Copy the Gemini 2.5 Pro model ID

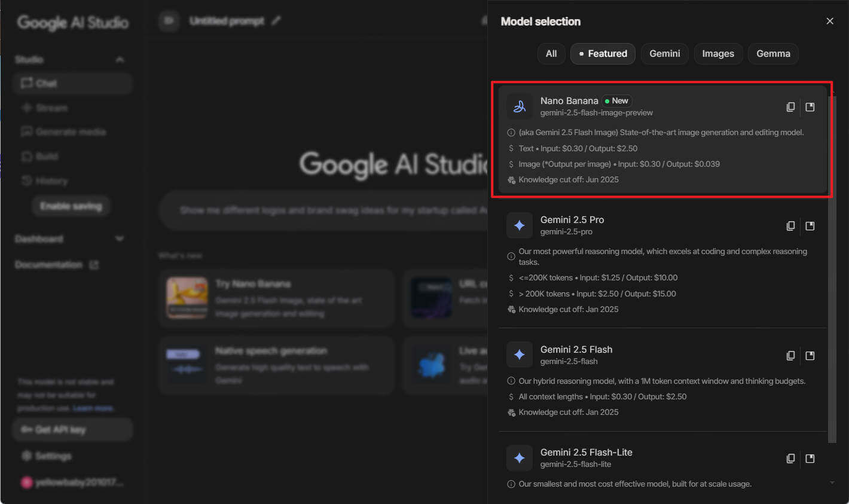coord(790,226)
